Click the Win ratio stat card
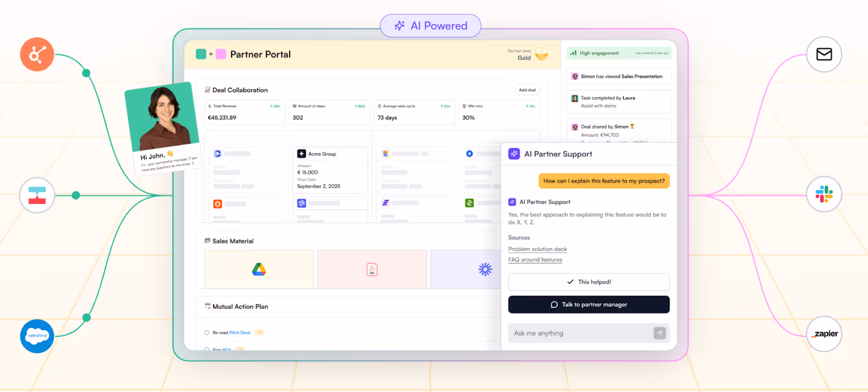Image resolution: width=868 pixels, height=392 pixels. (x=500, y=112)
